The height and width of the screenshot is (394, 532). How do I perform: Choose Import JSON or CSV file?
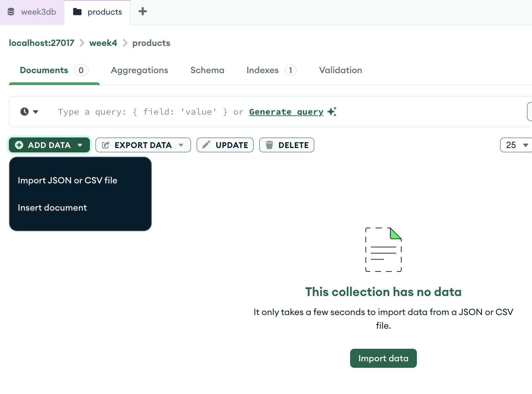(x=80, y=180)
